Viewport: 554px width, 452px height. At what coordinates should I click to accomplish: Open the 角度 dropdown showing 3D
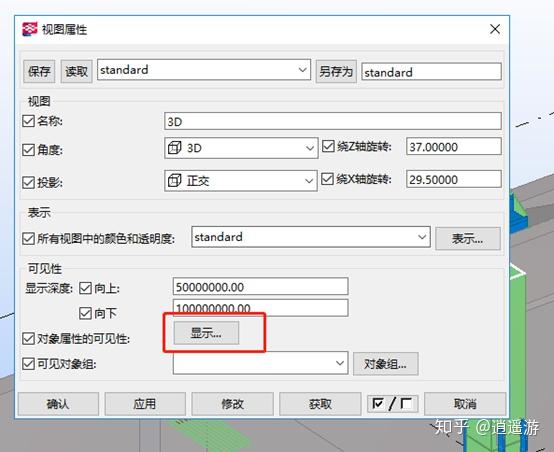(241, 148)
